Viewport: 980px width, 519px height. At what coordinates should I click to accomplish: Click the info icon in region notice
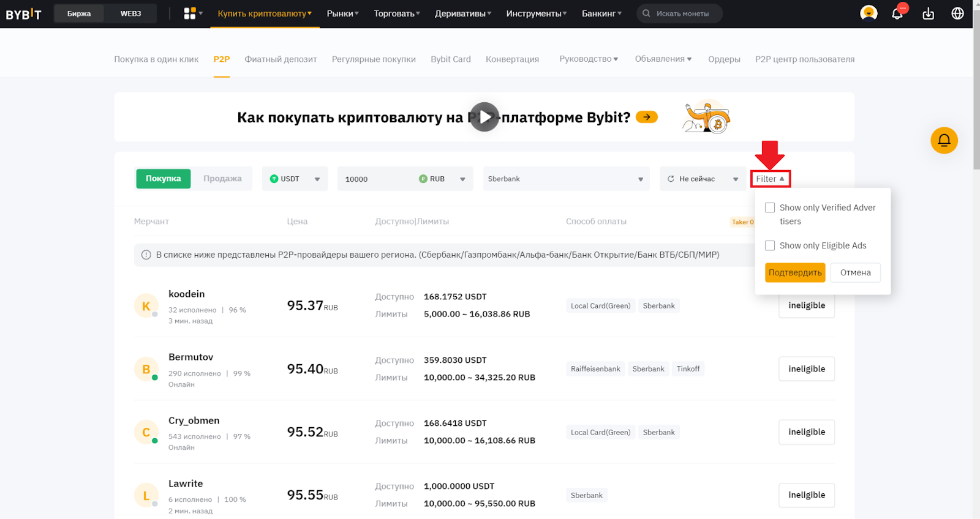tap(146, 255)
